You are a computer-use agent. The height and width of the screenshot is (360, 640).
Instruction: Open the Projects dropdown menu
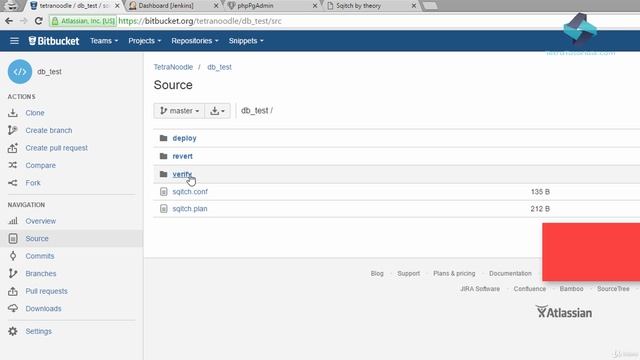coord(144,41)
